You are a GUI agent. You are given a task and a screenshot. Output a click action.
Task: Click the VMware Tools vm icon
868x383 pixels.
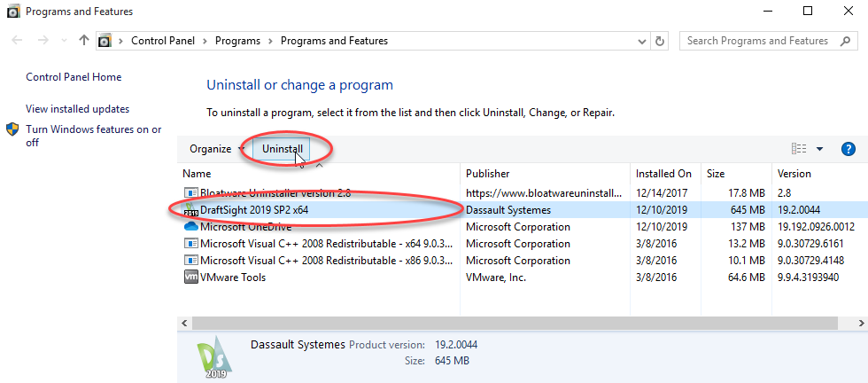click(x=191, y=277)
